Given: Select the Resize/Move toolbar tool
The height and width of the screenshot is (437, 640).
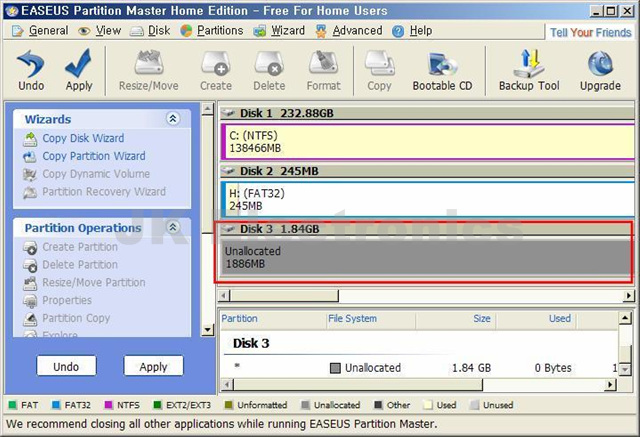Looking at the screenshot, I should pos(149,70).
